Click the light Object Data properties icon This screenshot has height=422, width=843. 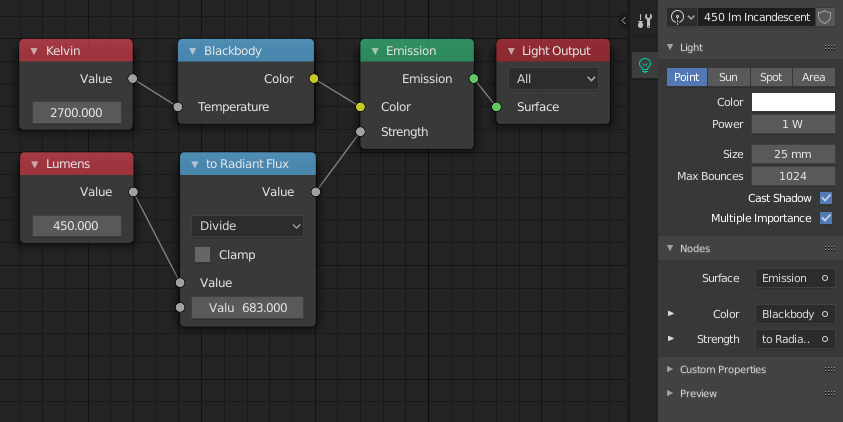point(645,65)
